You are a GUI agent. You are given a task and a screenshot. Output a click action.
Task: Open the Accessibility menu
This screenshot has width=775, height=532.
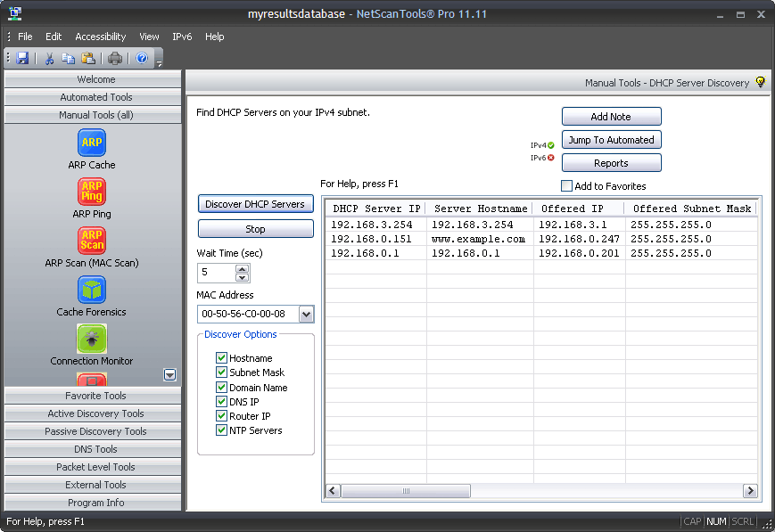(x=101, y=37)
